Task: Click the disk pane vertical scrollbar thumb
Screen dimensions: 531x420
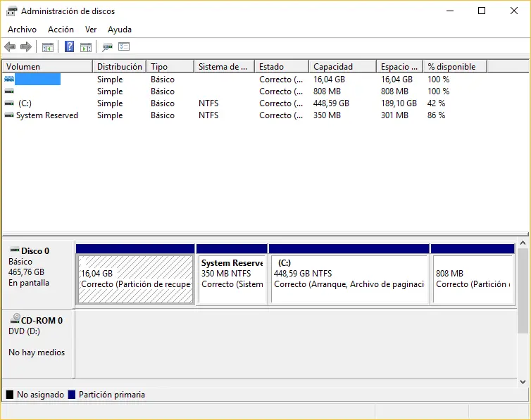Action: pyautogui.click(x=523, y=291)
